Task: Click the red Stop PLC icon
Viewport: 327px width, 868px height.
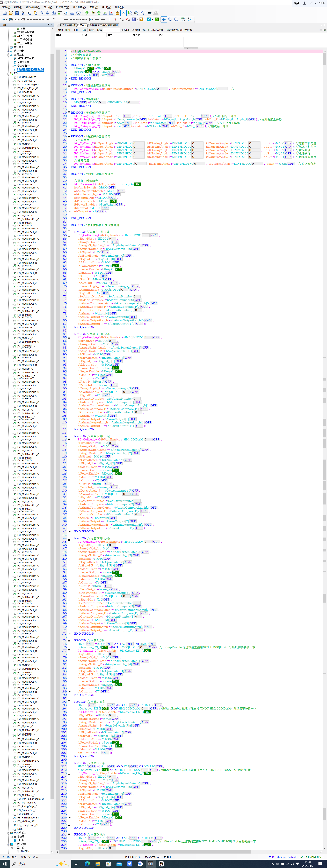Action: (111, 13)
